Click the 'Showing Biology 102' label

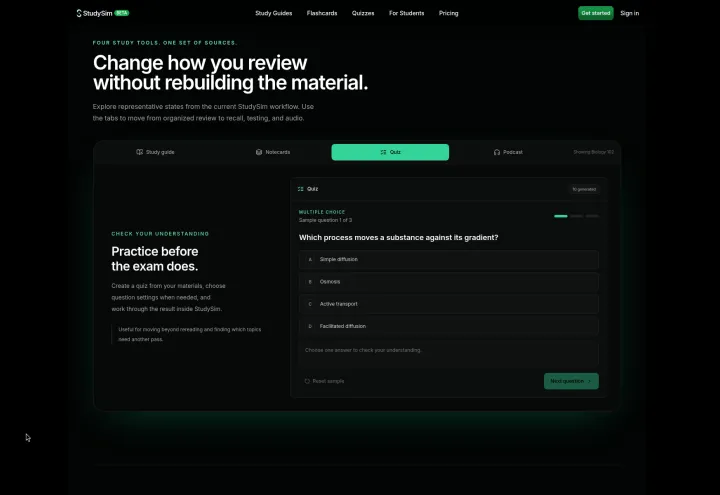(593, 152)
